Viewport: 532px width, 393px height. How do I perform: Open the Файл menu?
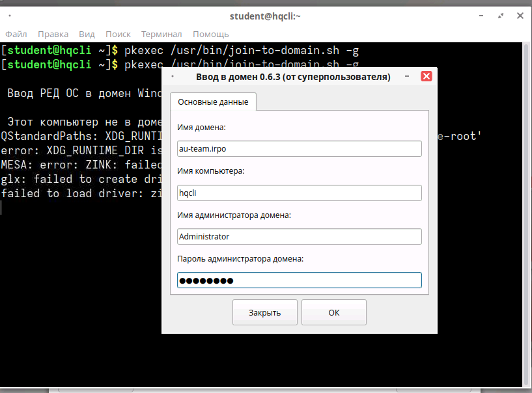coord(16,34)
